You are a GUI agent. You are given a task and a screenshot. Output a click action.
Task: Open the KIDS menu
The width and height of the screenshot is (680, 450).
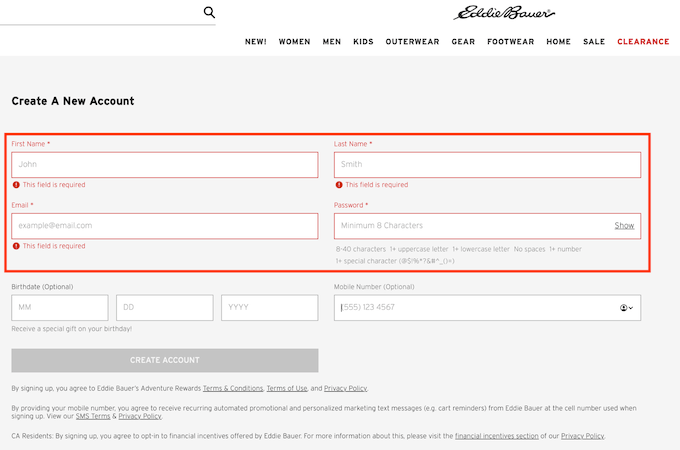point(363,42)
